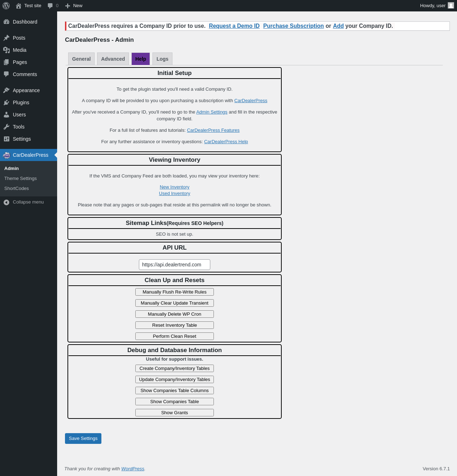The image size is (457, 476).
Task: Click the Dashboard gauge icon
Action: (6, 22)
